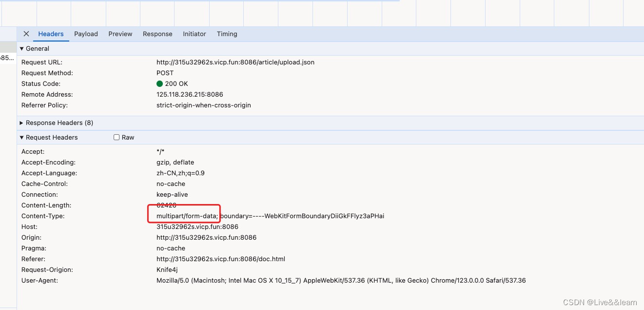Click the Accept header value */*
Screen dimensions: 644x310
pos(161,151)
